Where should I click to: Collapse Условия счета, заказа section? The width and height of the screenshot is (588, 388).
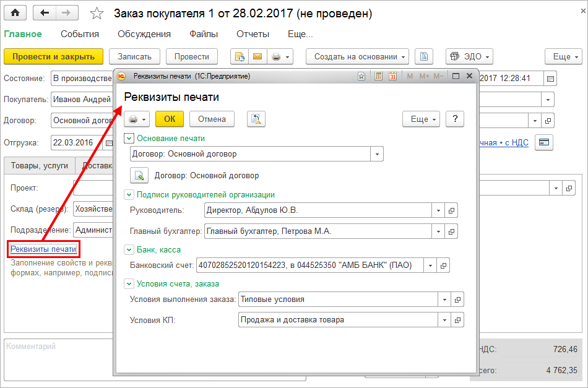[x=129, y=284]
